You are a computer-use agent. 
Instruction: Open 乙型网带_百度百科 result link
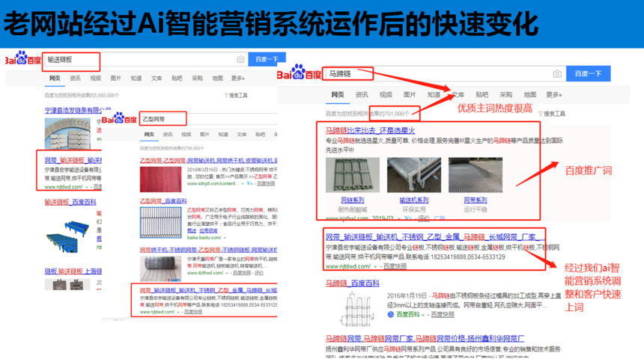[x=163, y=200]
